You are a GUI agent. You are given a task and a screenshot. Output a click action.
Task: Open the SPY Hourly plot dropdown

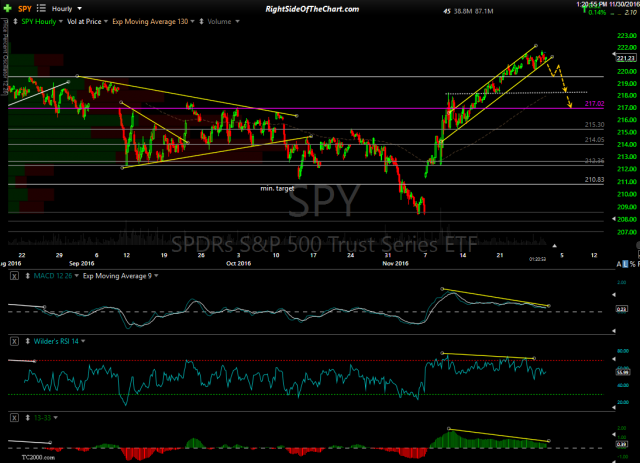[42, 22]
